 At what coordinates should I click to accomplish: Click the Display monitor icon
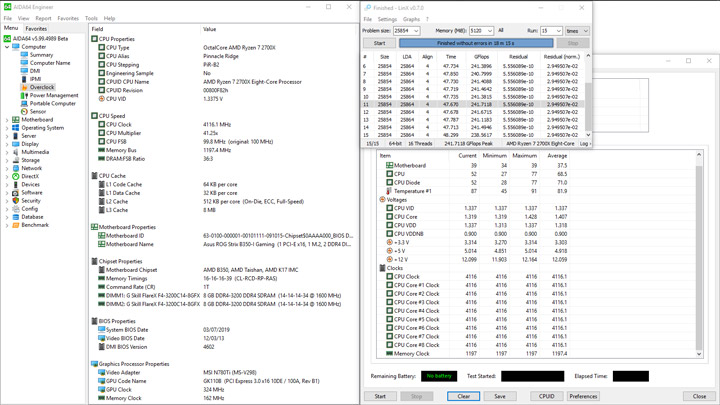(x=16, y=144)
